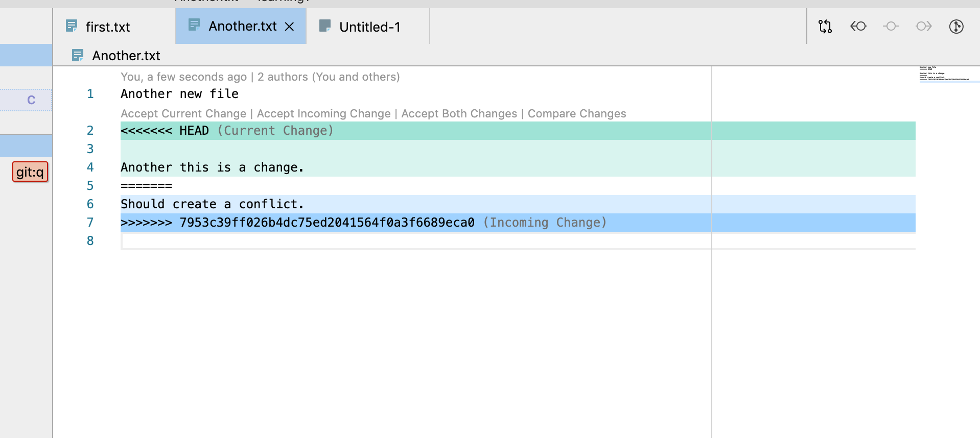Click the Untitled-1 file icon
Image resolution: width=980 pixels, height=438 pixels.
(x=325, y=26)
